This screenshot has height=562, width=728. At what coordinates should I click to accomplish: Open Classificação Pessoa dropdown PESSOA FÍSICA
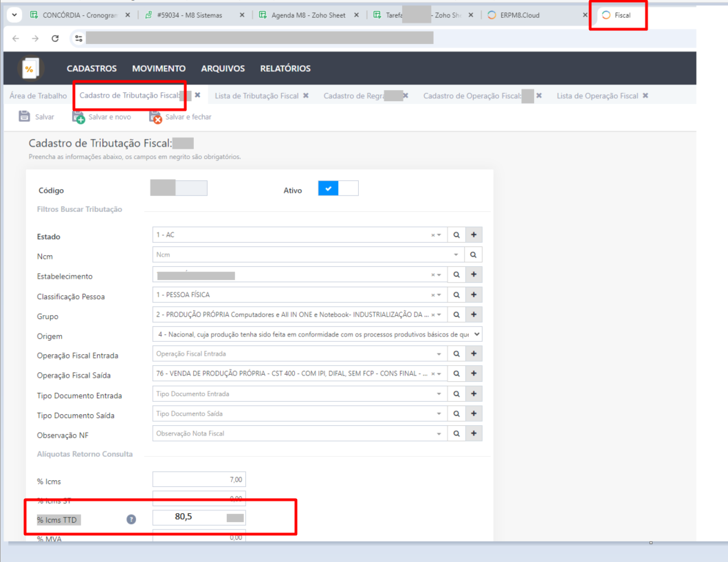pyautogui.click(x=300, y=295)
